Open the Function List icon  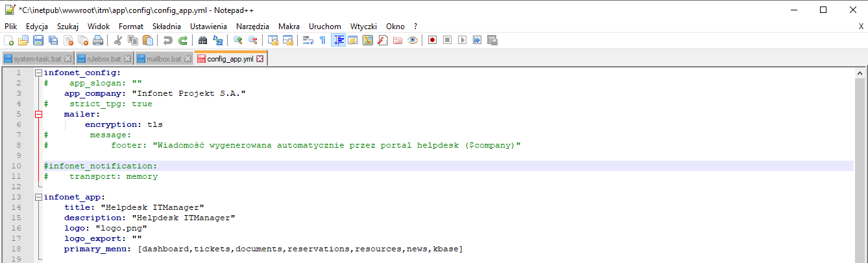(383, 40)
